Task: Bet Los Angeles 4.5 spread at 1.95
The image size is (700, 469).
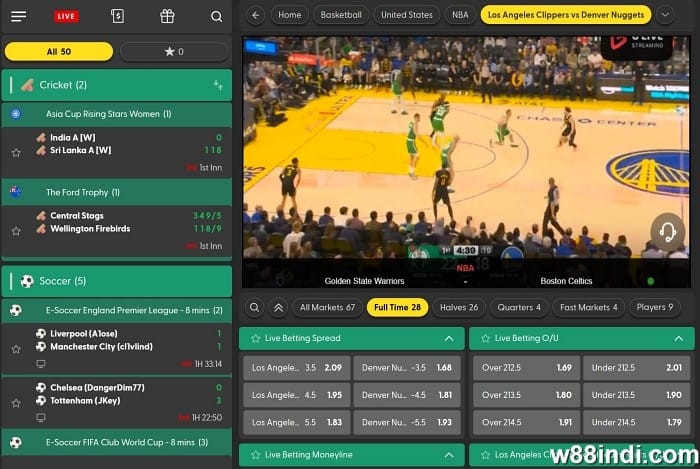Action: (x=297, y=395)
